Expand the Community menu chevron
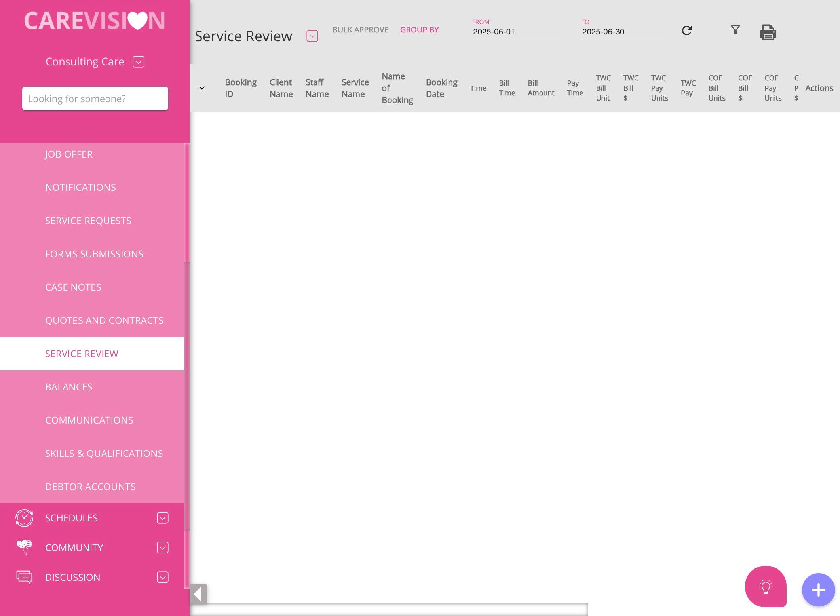 pos(163,548)
